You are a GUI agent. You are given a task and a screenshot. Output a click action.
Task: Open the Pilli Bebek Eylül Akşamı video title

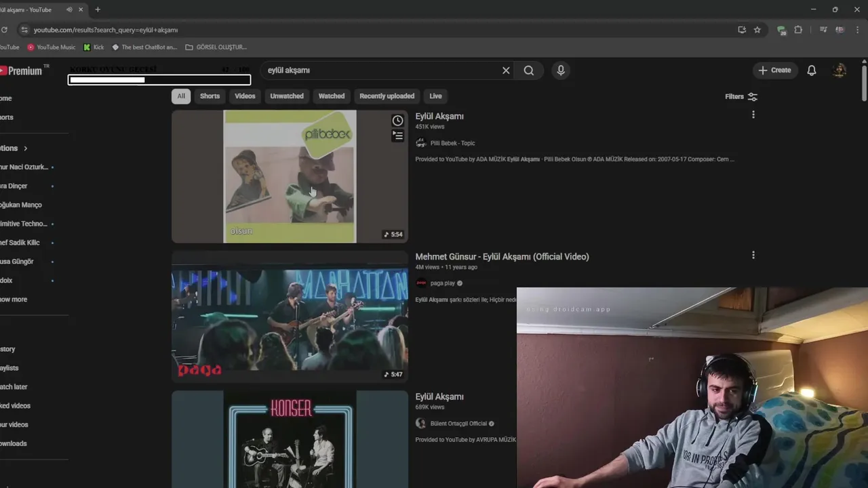439,117
